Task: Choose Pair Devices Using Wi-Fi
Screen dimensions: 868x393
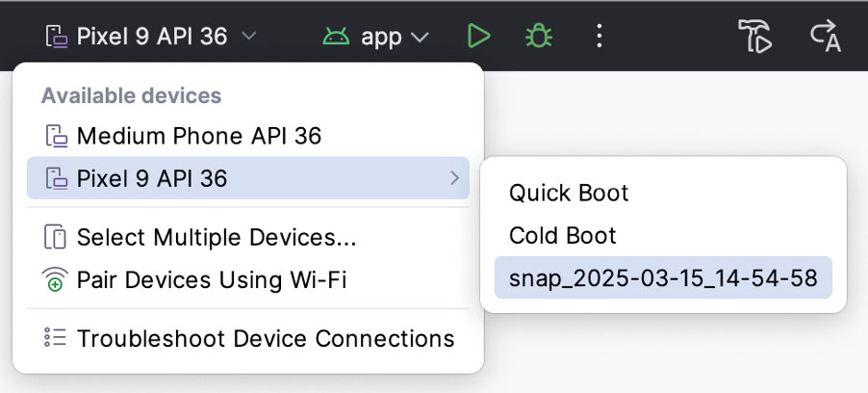Action: tap(248, 279)
